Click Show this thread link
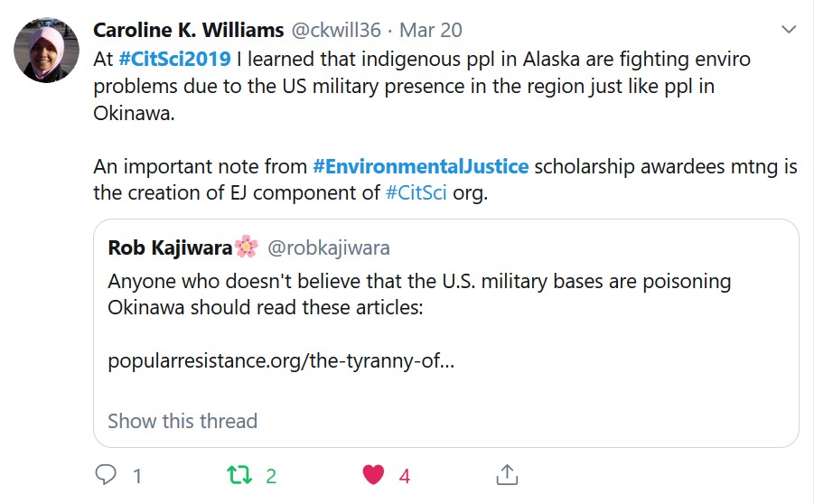Image resolution: width=814 pixels, height=504 pixels. [x=182, y=421]
